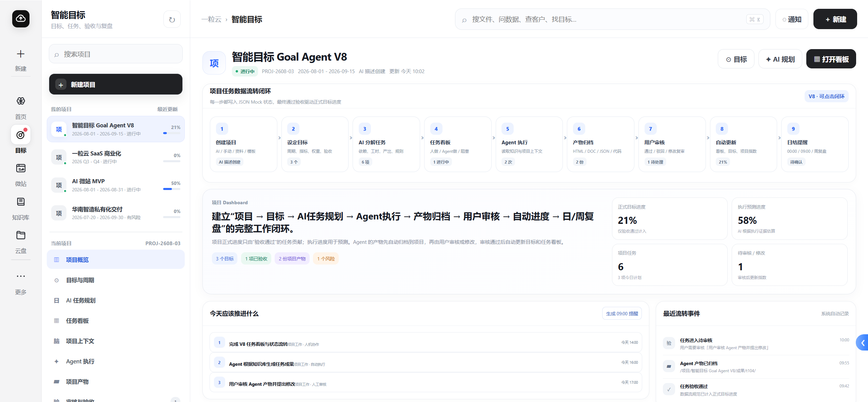The height and width of the screenshot is (402, 868).
Task: Open 任务看板 menu item
Action: point(116,321)
